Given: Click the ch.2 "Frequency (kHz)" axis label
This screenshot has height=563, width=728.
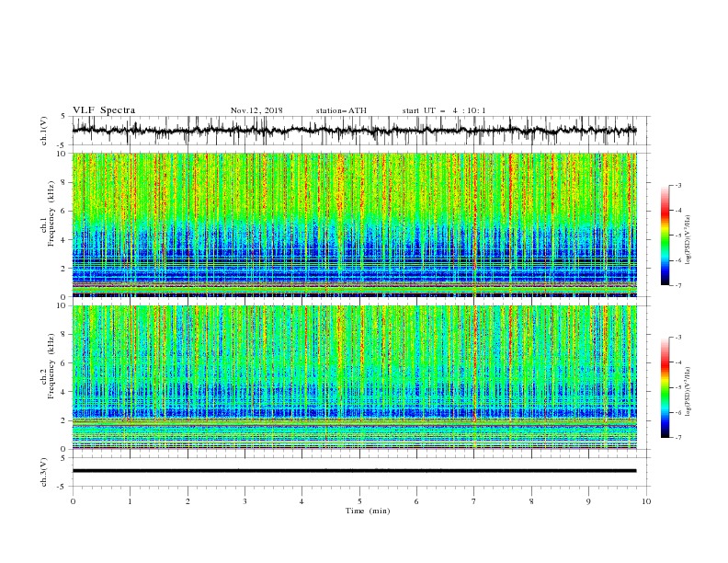Looking at the screenshot, I should click(51, 366).
